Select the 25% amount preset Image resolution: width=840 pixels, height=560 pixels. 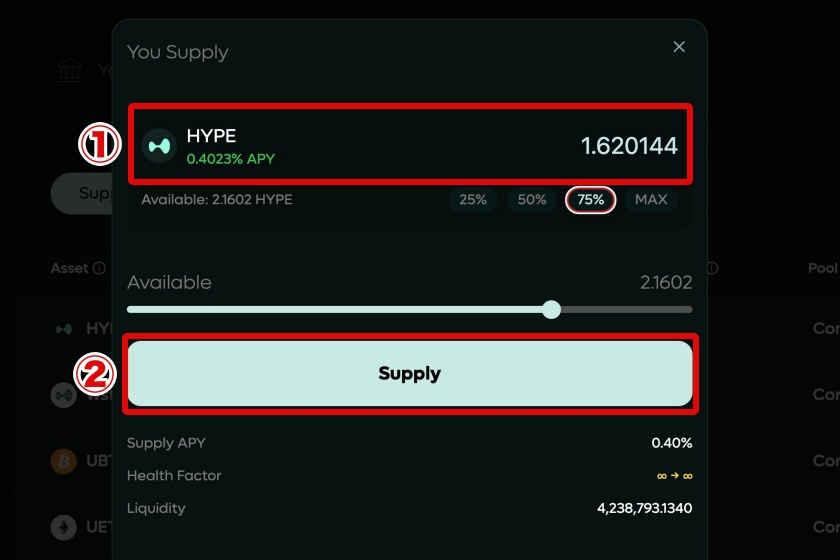pos(473,200)
